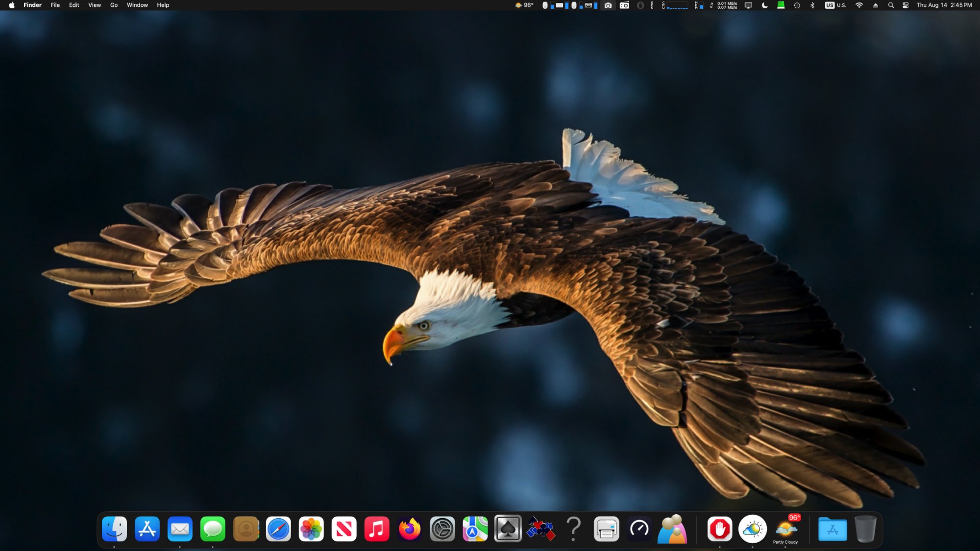Click the date and time clock
Screen dimensions: 980x551
pyautogui.click(x=944, y=5)
